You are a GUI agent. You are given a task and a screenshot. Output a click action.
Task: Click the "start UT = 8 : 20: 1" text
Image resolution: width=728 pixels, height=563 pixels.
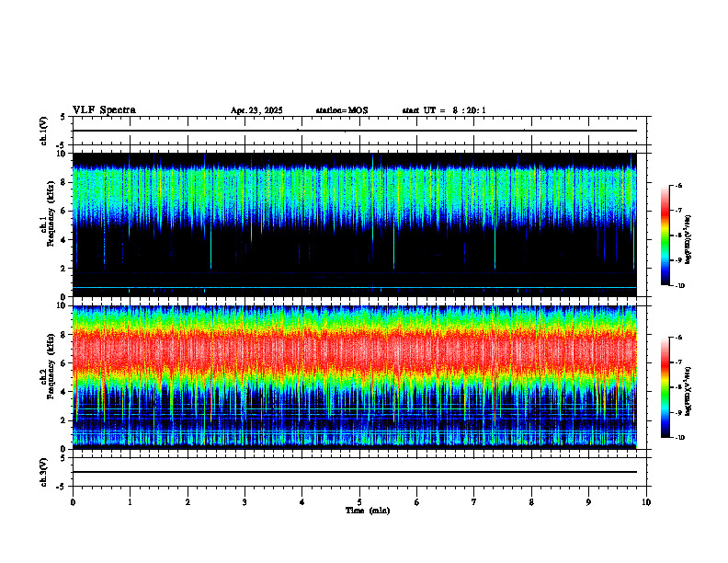[x=444, y=110]
